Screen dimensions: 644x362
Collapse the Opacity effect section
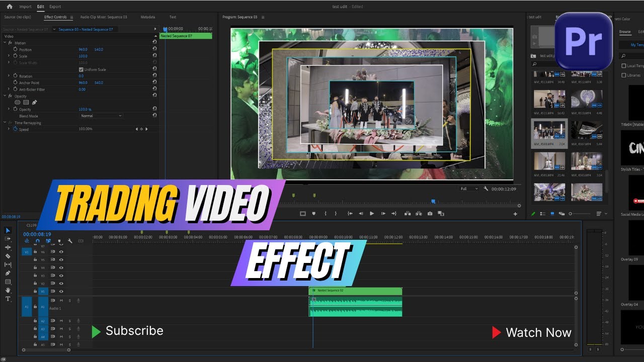pyautogui.click(x=5, y=96)
